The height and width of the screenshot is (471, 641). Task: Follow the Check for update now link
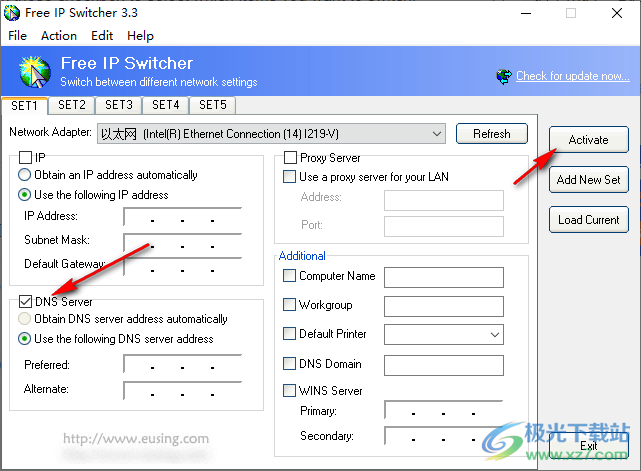[x=573, y=76]
